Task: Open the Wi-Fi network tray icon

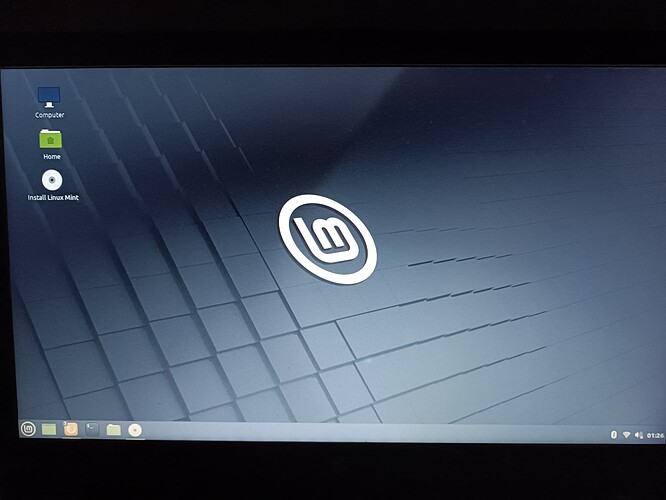Action: coord(626,435)
